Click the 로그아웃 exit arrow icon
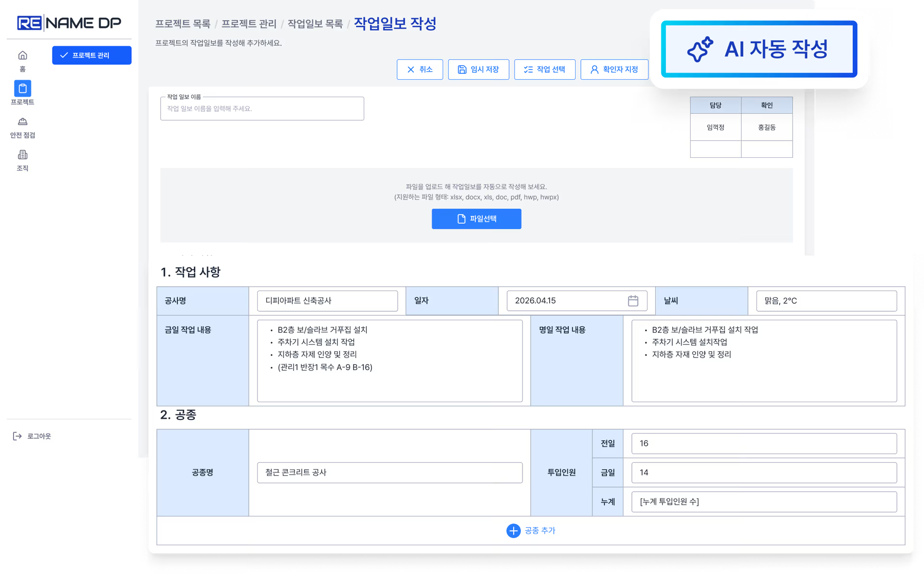This screenshot has width=924, height=574. (x=17, y=436)
